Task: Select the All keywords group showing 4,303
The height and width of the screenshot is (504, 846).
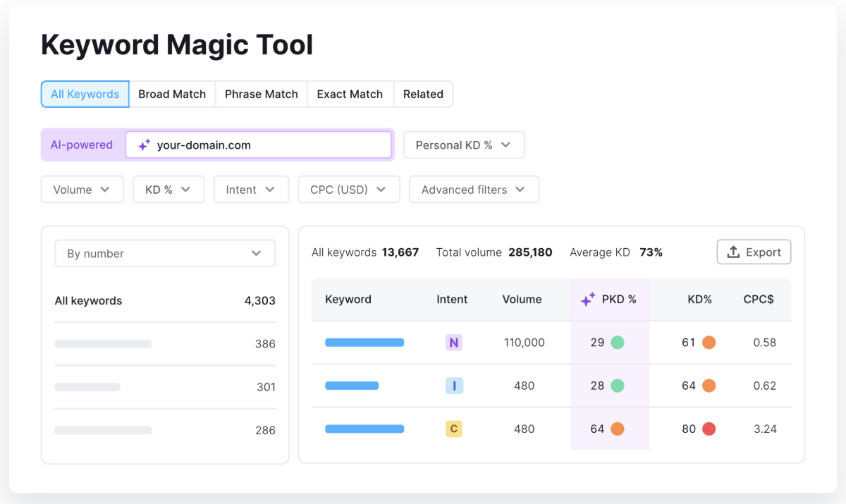Action: click(x=164, y=300)
